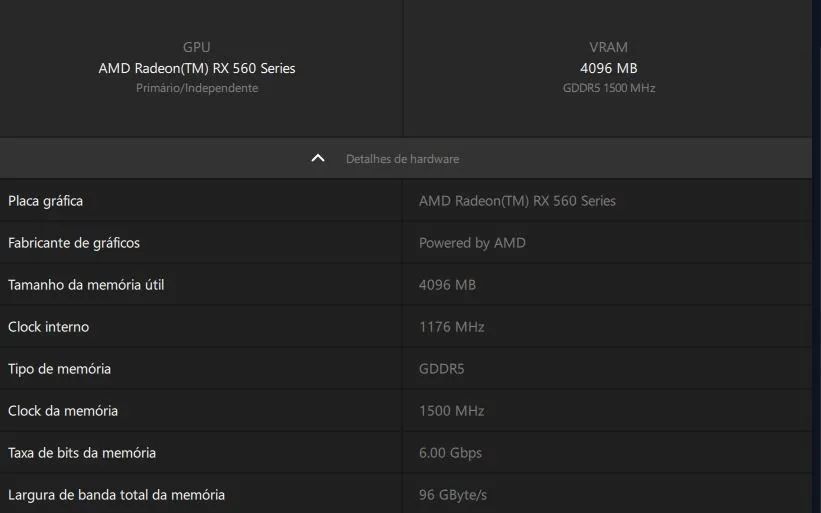Click the VRAM 4096 MB value
The image size is (821, 513).
click(x=608, y=69)
